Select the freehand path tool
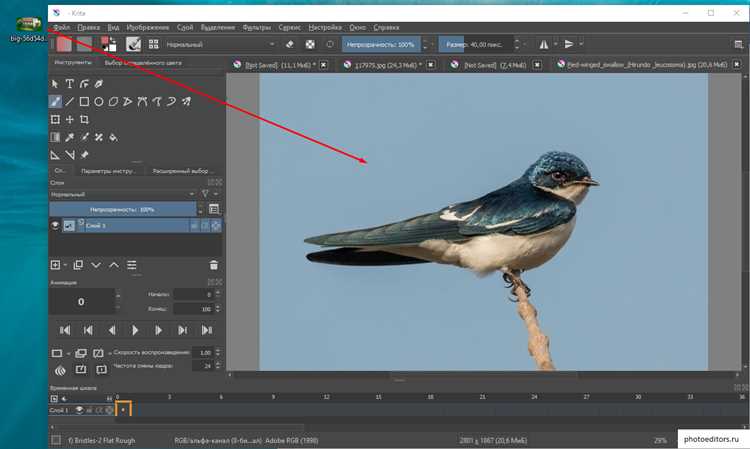Viewport: 750px width, 449px height. (x=157, y=101)
